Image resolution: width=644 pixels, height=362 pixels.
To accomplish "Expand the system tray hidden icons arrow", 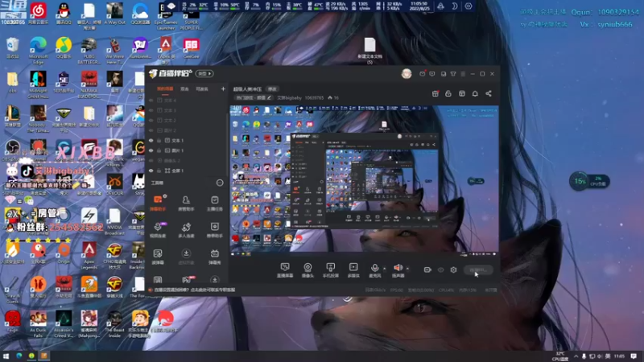I will [576, 356].
